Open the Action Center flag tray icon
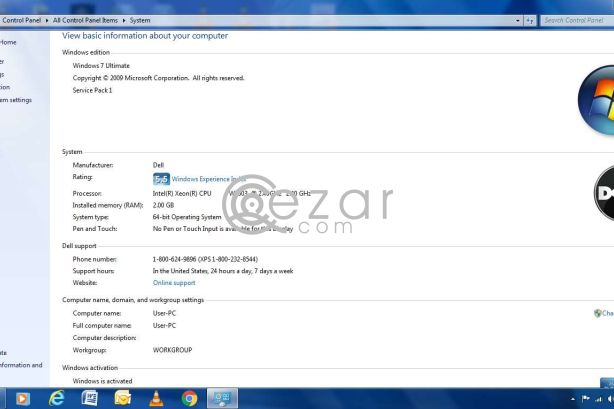 point(586,399)
